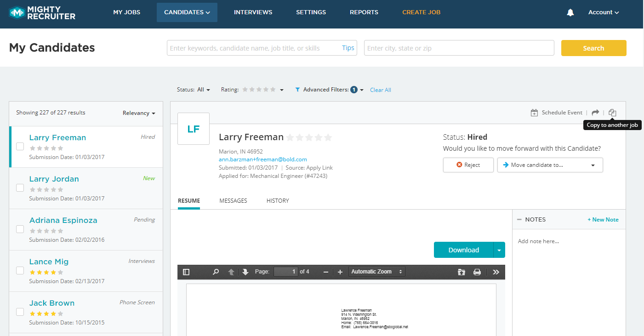
Task: Click the Advanced Filters funnel icon
Action: (297, 90)
